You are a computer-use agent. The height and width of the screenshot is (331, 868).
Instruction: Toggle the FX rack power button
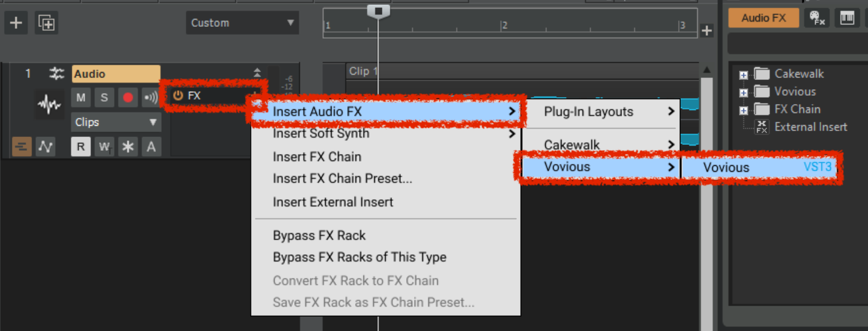click(178, 96)
